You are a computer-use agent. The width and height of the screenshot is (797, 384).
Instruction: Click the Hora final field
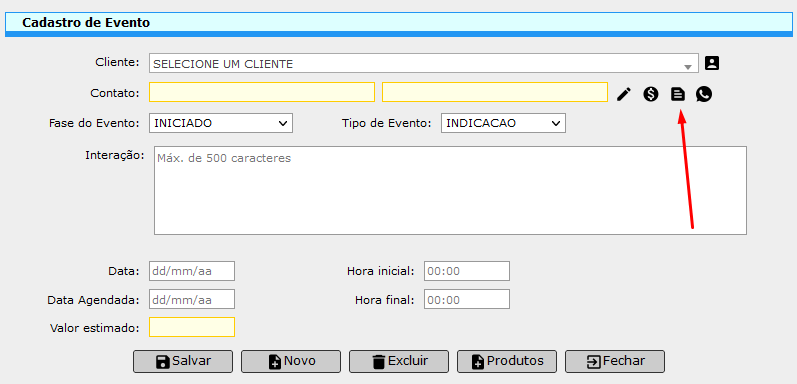(x=467, y=299)
